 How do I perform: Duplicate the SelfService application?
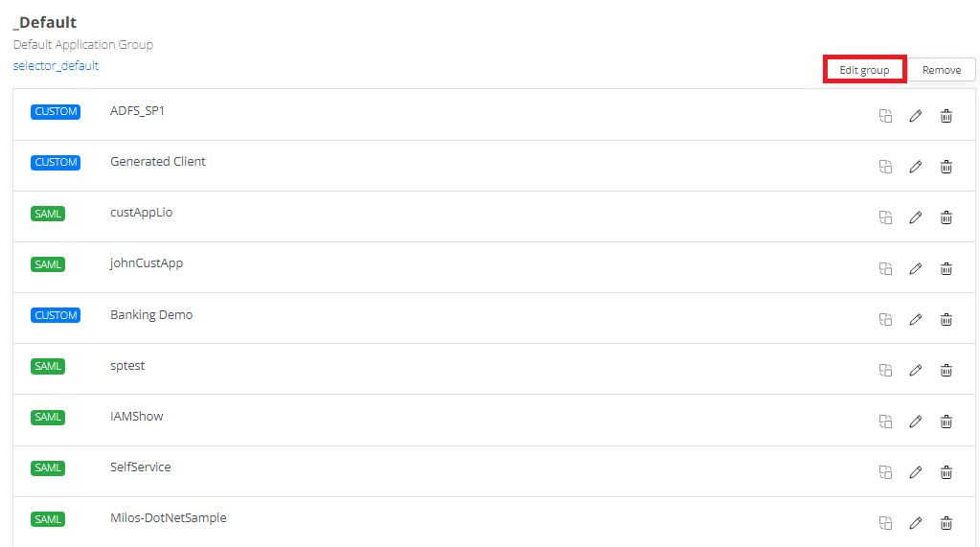point(885,471)
